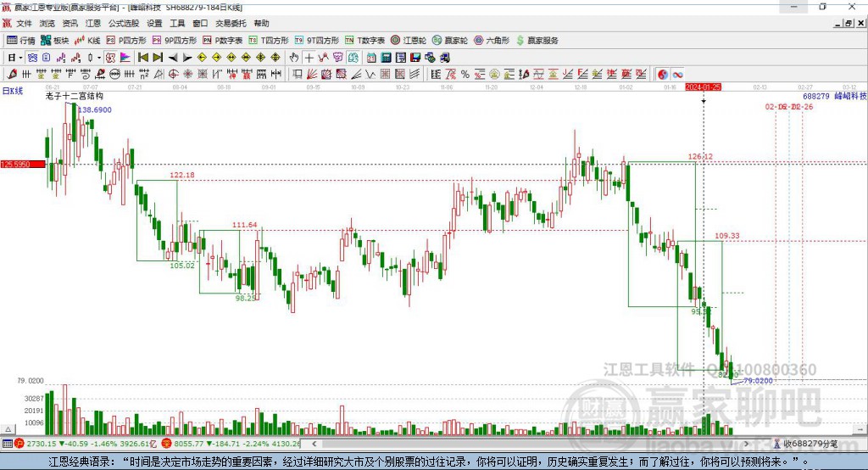Toggle the blue infinity icon
Image resolution: width=868 pixels, height=470 pixels.
coord(677,75)
